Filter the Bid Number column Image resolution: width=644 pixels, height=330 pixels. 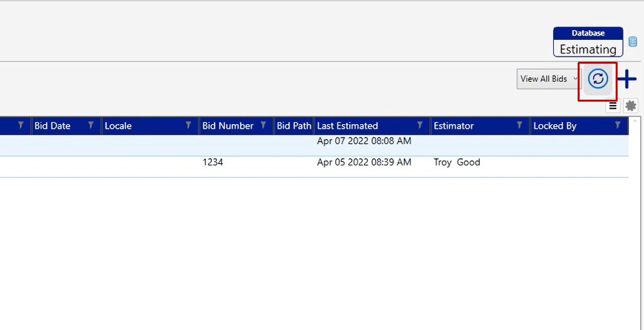[263, 125]
